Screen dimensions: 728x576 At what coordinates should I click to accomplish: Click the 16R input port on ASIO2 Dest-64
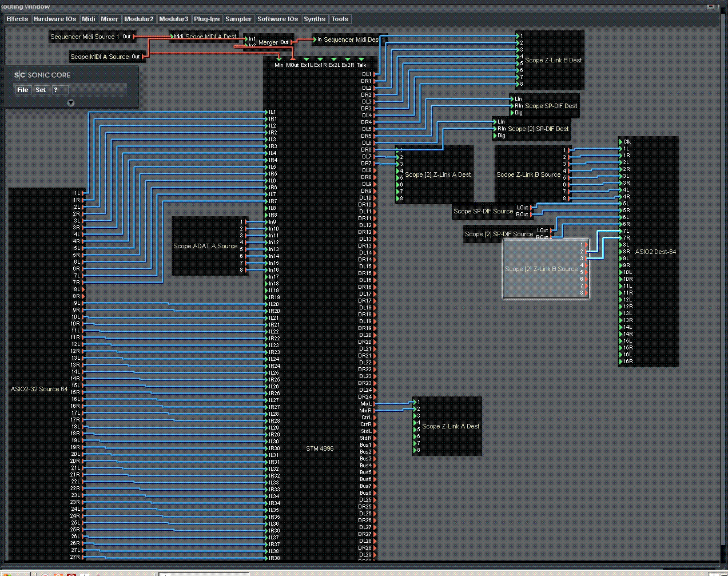click(621, 362)
